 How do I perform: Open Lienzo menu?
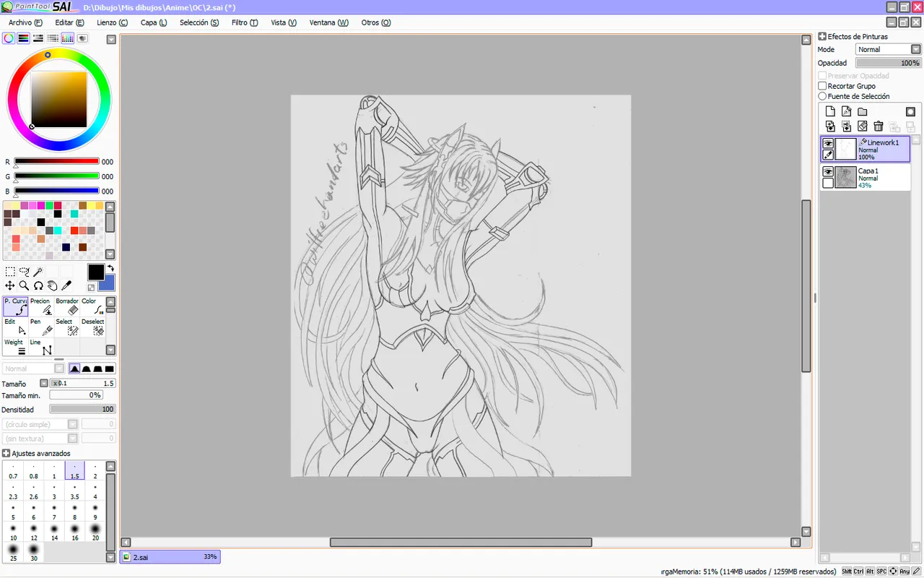coord(112,22)
